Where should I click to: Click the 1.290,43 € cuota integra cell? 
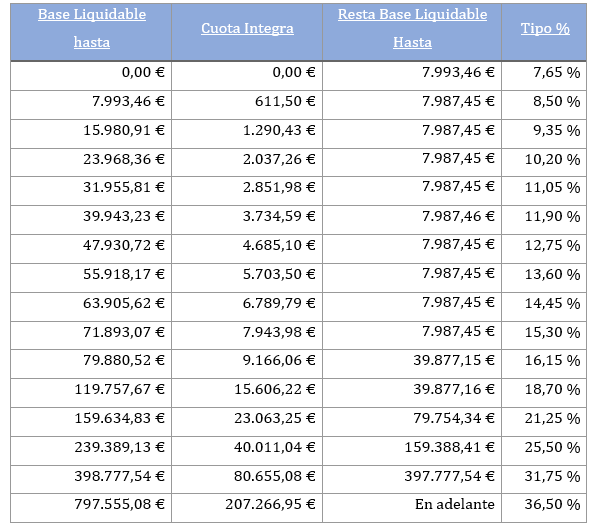[247, 134]
